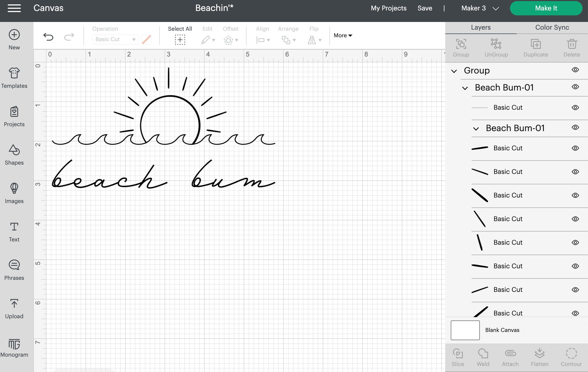The width and height of the screenshot is (588, 372).
Task: Open the More dropdown in the toolbar
Action: pyautogui.click(x=342, y=35)
